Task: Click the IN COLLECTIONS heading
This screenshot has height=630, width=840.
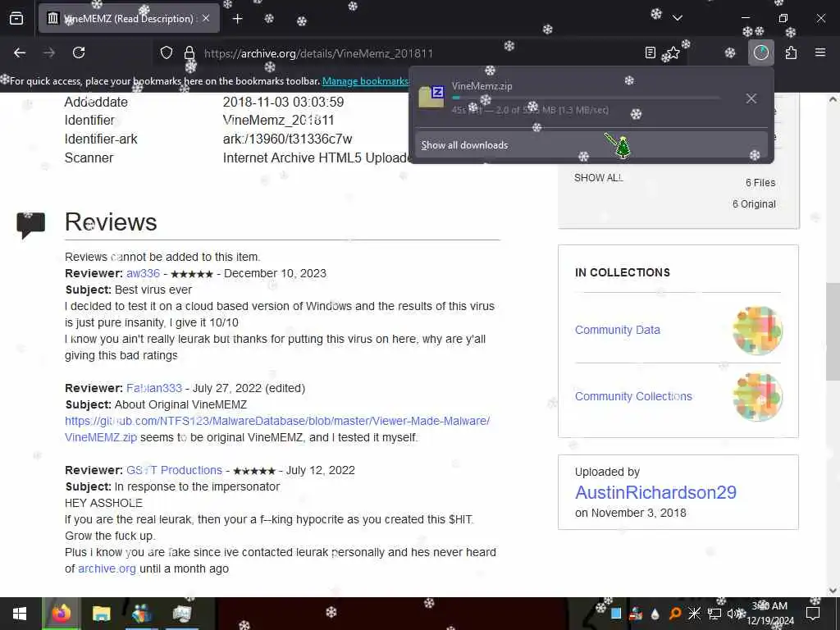Action: (x=623, y=272)
